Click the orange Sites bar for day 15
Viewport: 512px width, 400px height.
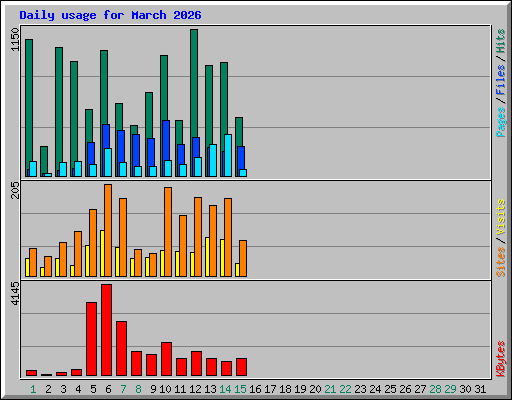pyautogui.click(x=243, y=258)
